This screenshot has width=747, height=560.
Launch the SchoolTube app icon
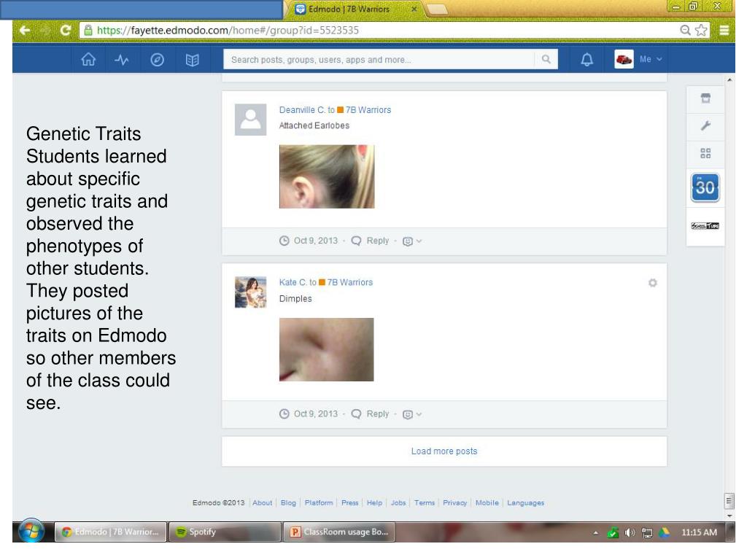(705, 226)
